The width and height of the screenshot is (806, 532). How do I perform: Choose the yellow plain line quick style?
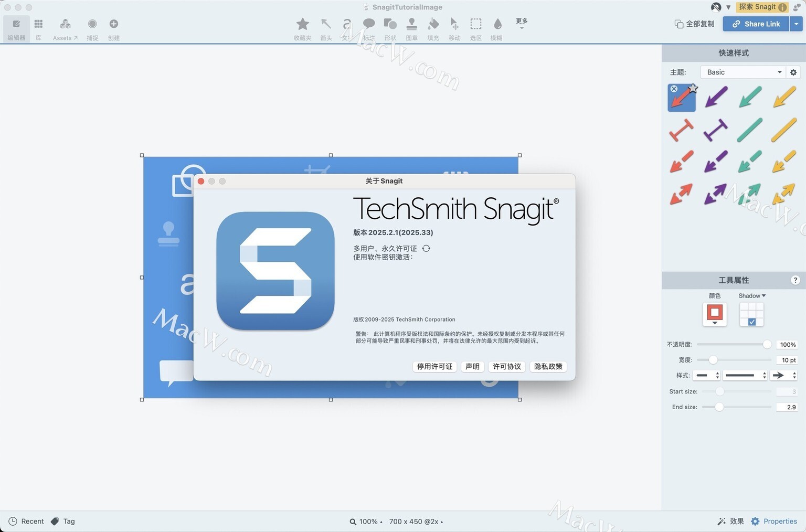784,130
